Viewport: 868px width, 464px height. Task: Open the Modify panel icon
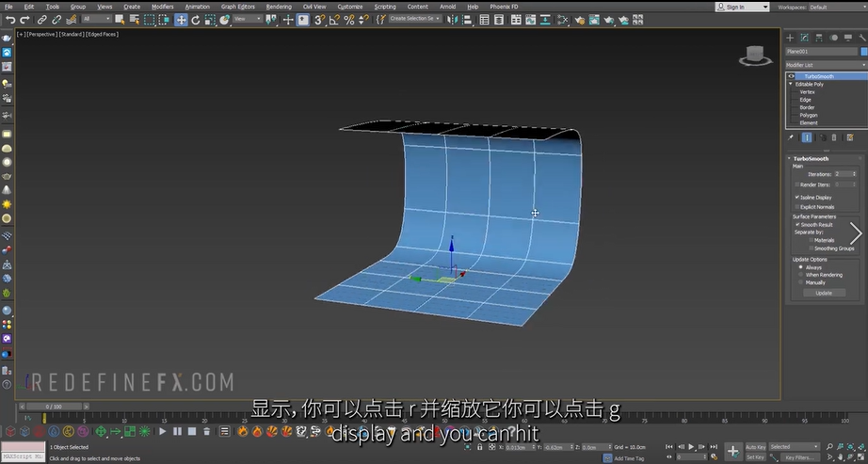pos(804,38)
